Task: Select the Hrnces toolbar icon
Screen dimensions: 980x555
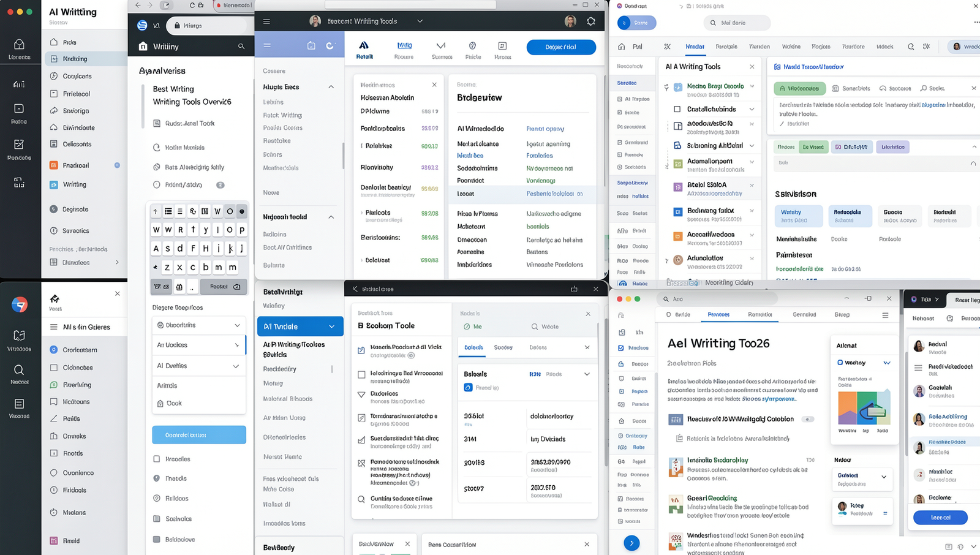Action: [502, 50]
